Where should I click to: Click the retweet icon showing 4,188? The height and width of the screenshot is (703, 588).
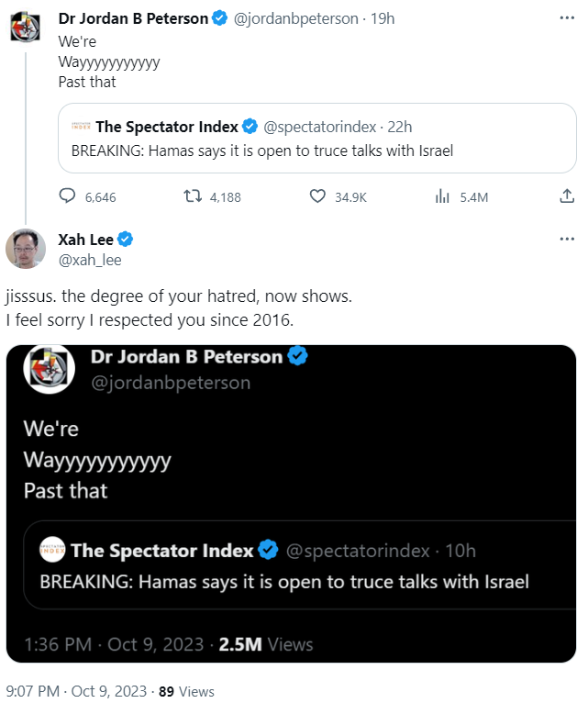pos(193,196)
